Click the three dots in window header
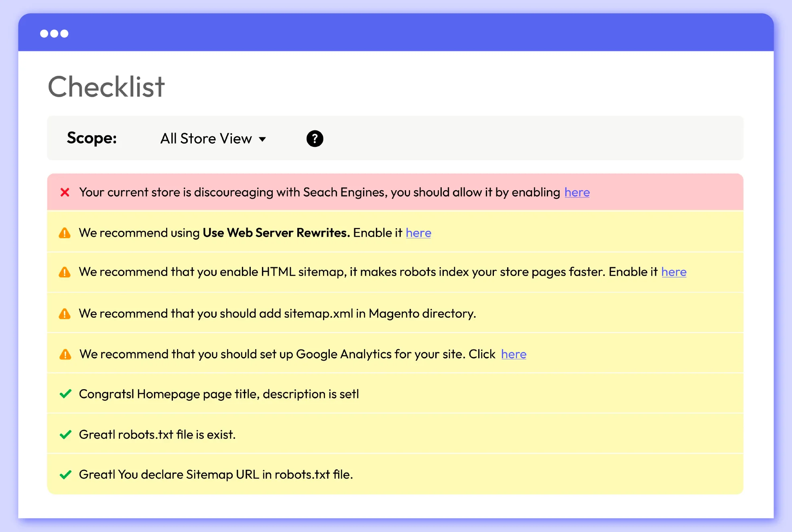 coord(54,34)
